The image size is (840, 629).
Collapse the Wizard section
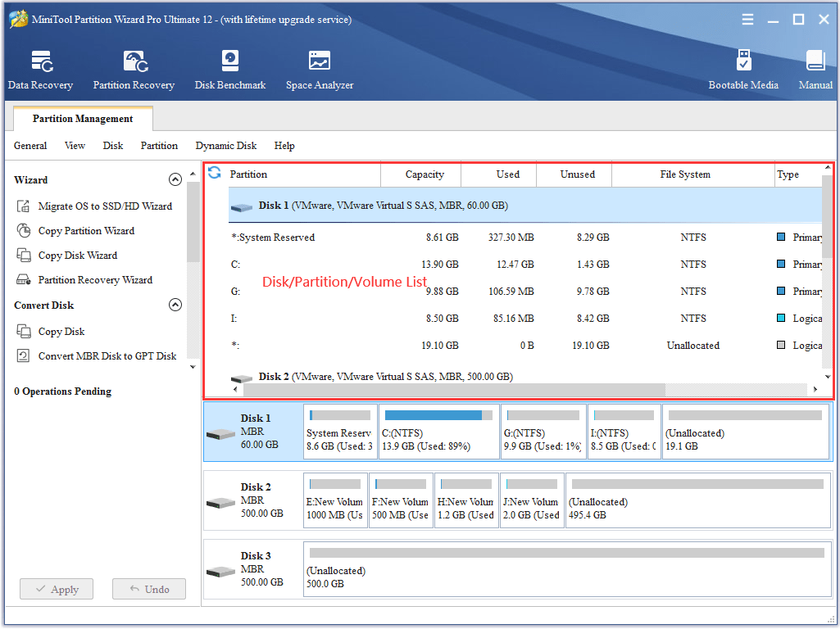[x=175, y=179]
